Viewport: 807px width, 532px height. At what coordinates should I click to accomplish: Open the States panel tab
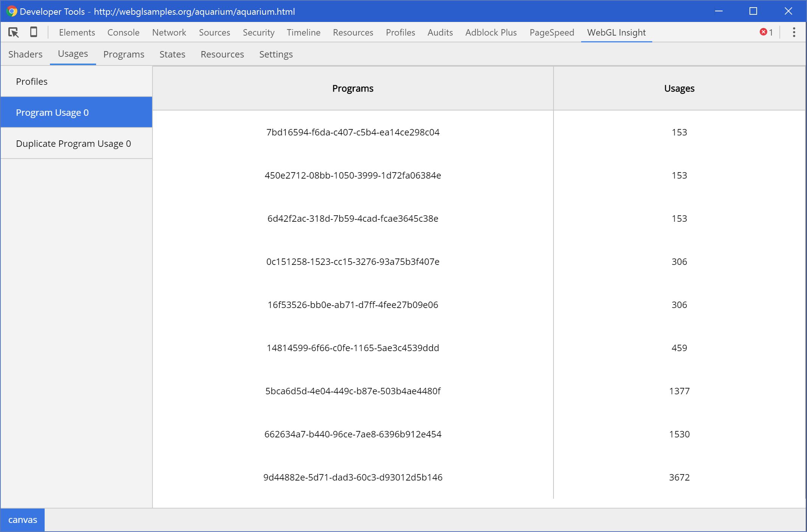(172, 54)
